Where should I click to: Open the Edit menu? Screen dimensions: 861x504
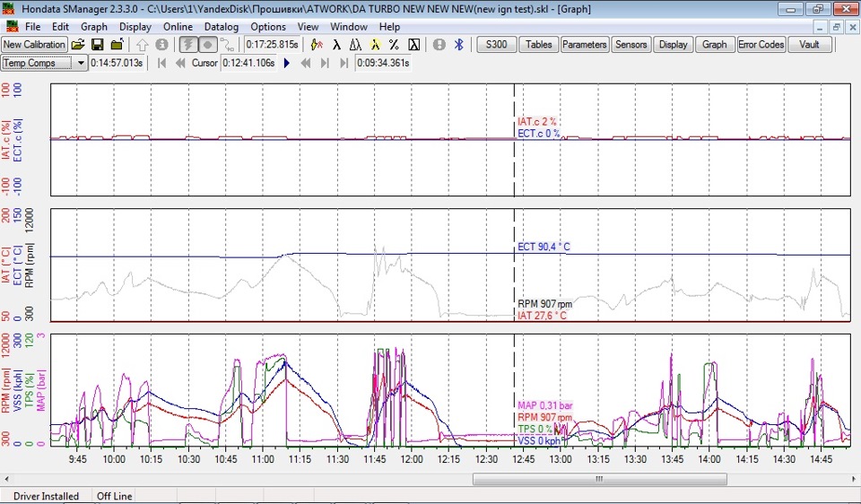60,26
